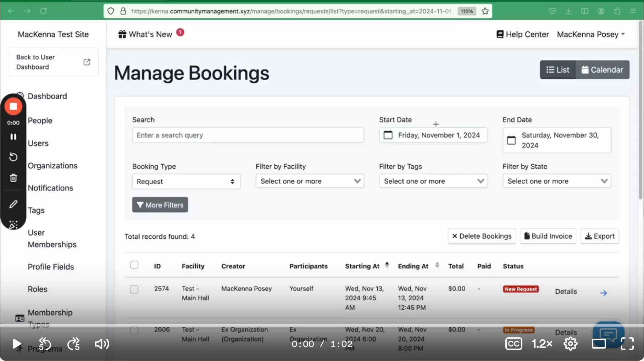Open the Help Center

tap(523, 34)
